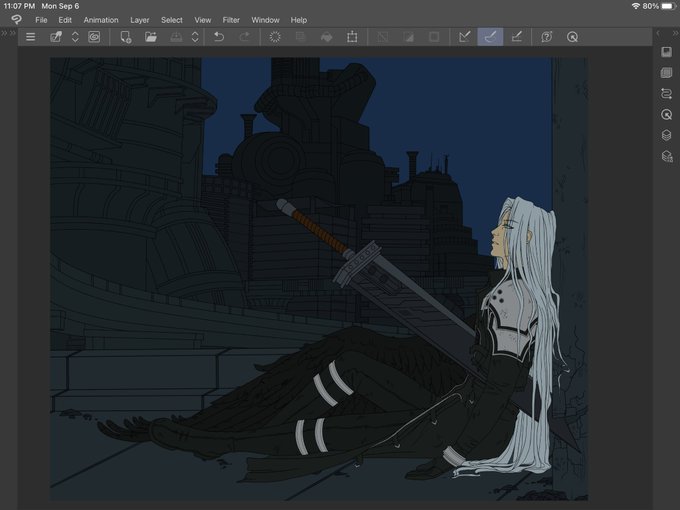This screenshot has width=680, height=510.
Task: Click the date Mon Sep 6
Action: [60, 6]
